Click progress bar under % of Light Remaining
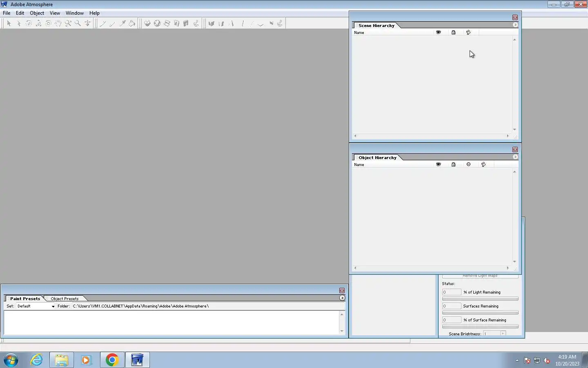 coord(480,299)
